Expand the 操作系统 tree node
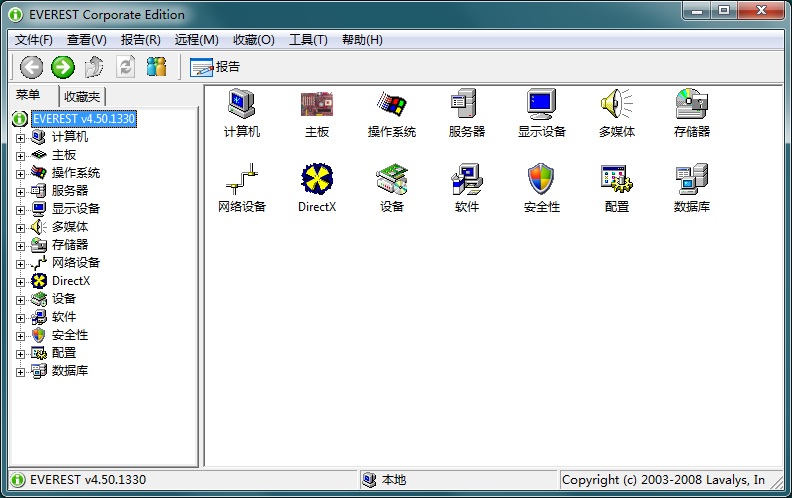This screenshot has height=498, width=792. (x=20, y=174)
